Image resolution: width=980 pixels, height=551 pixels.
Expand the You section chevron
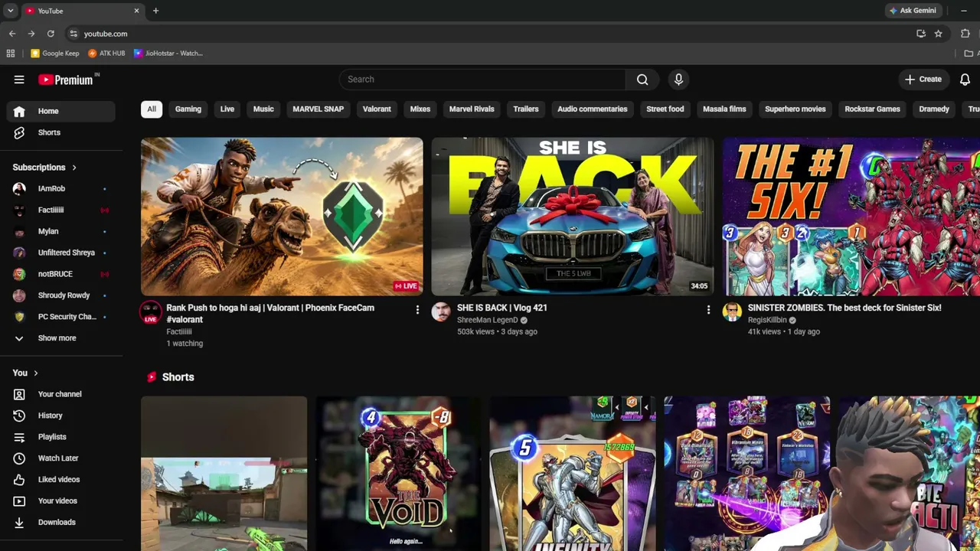[35, 373]
